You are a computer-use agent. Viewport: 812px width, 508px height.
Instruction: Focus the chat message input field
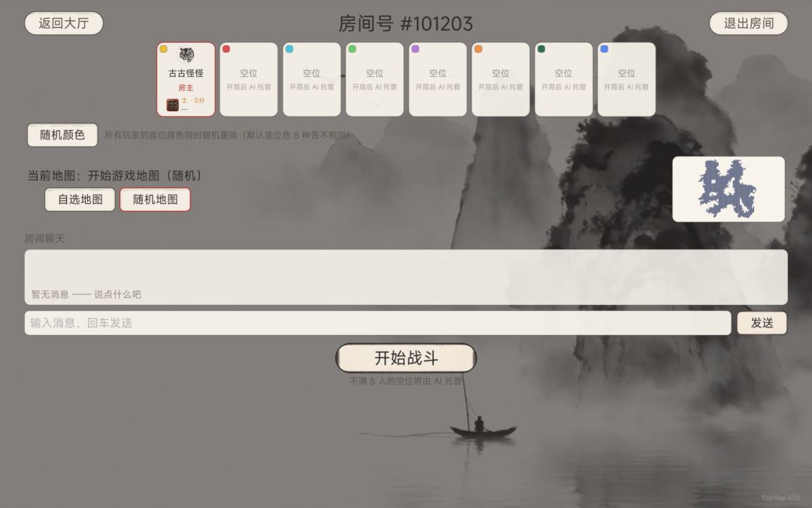[377, 323]
